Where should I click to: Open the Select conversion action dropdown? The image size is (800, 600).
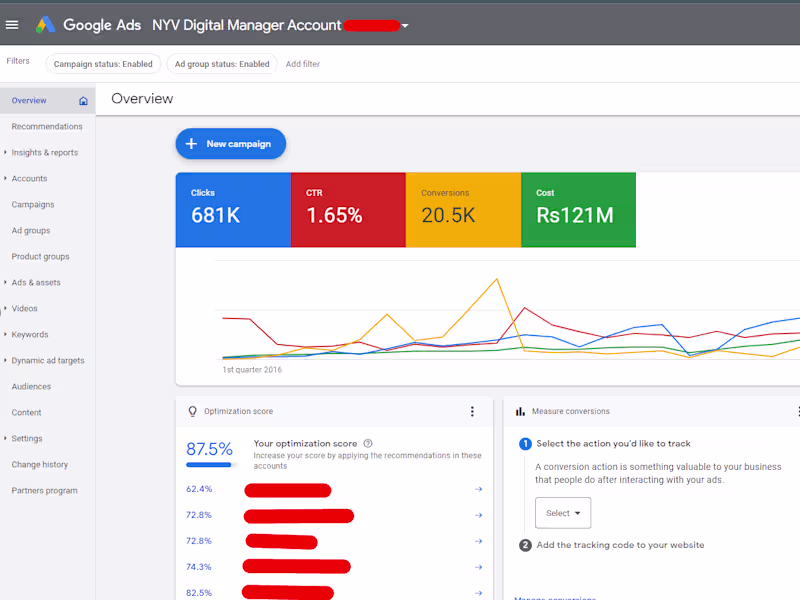tap(562, 513)
